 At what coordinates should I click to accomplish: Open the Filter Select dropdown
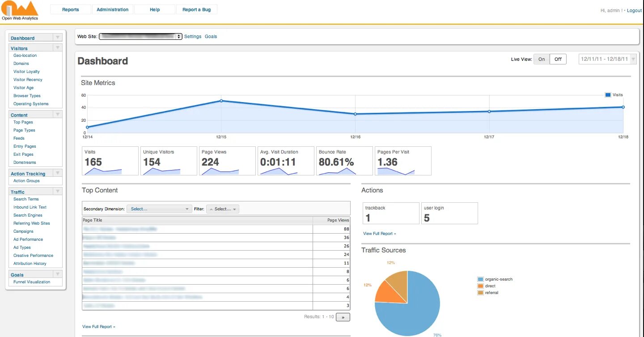coord(222,209)
